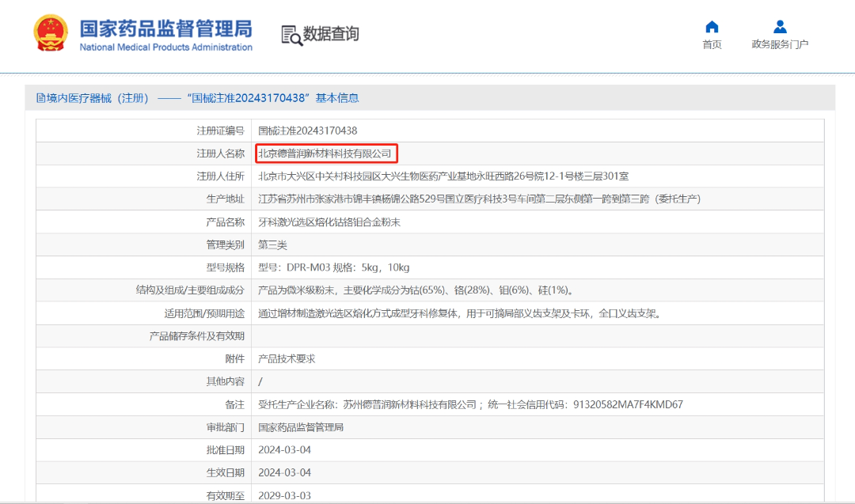Click the 其他内容 row label
The image size is (855, 504).
click(x=225, y=381)
